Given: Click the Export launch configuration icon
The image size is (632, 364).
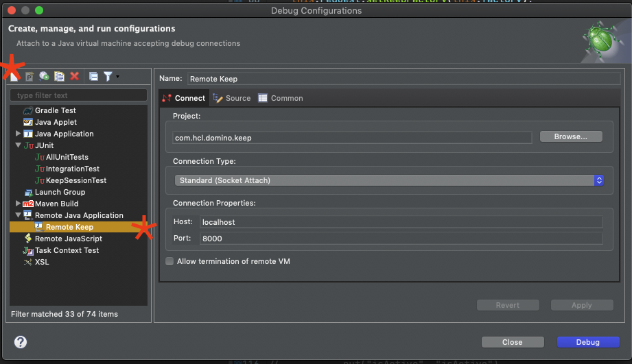Looking at the screenshot, I should pos(45,76).
